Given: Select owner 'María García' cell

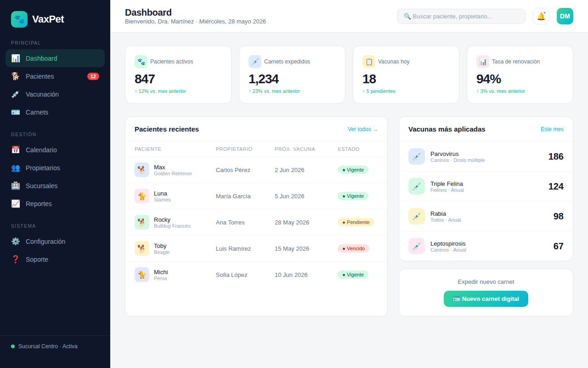Looking at the screenshot, I should point(233,196).
